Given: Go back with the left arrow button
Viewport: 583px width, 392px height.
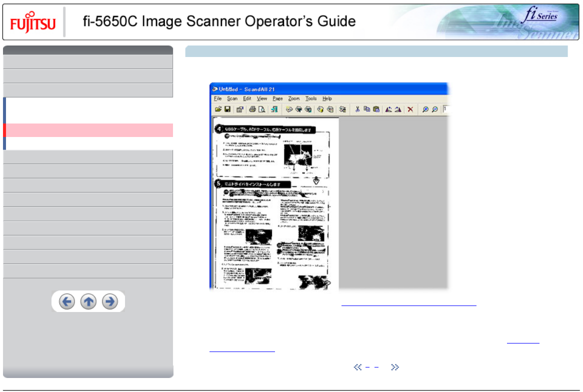Looking at the screenshot, I should (x=67, y=301).
